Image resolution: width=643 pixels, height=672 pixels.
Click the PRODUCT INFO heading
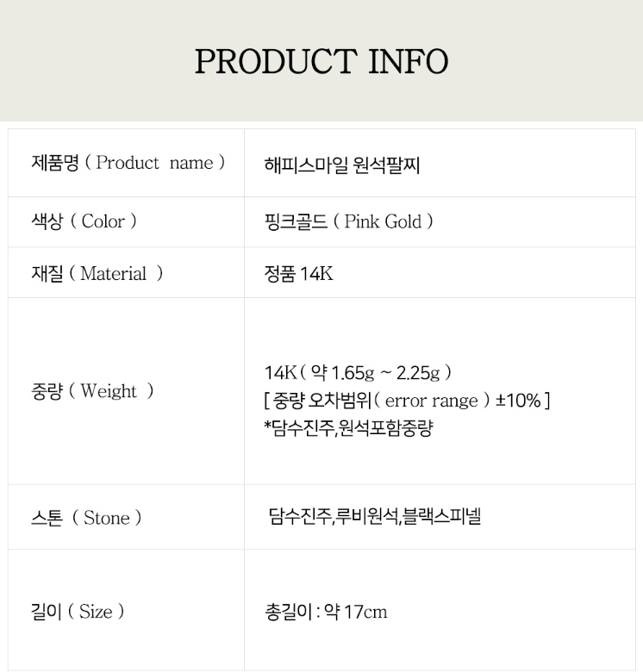point(321,62)
